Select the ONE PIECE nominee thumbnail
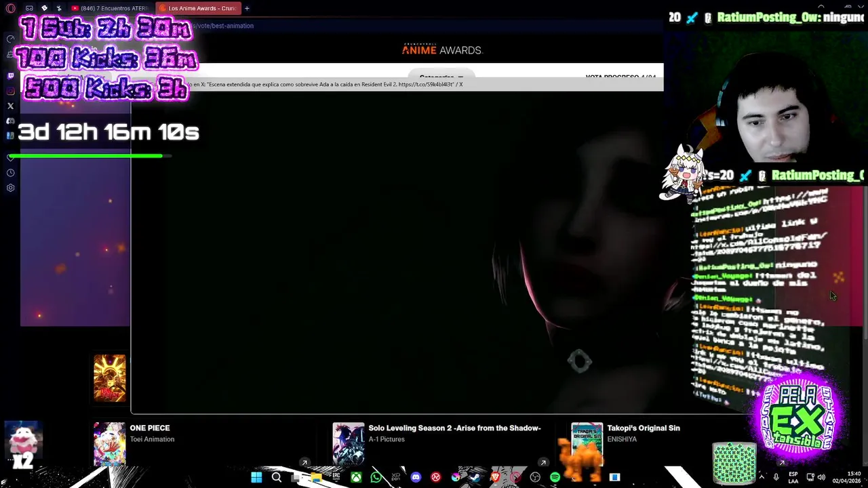868x488 pixels. pos(109,444)
